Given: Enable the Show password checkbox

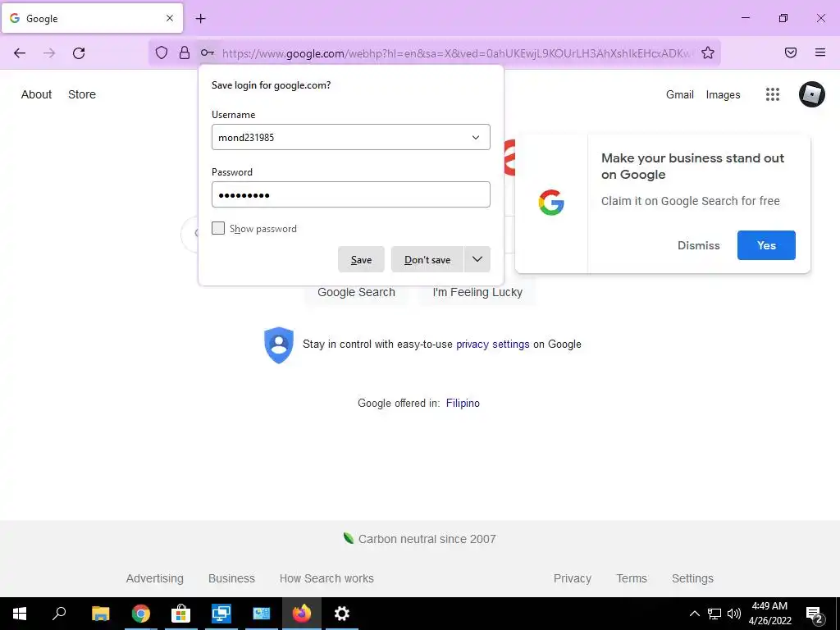Looking at the screenshot, I should pos(218,228).
